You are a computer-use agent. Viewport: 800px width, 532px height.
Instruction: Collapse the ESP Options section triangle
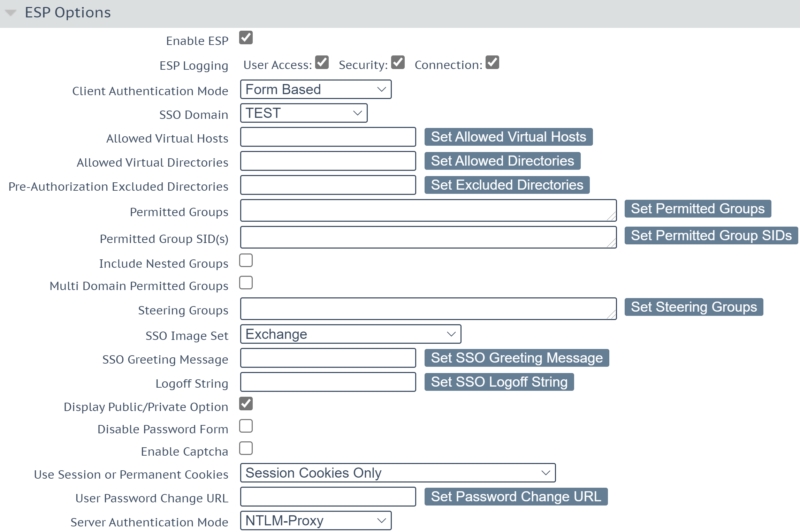pos(11,13)
